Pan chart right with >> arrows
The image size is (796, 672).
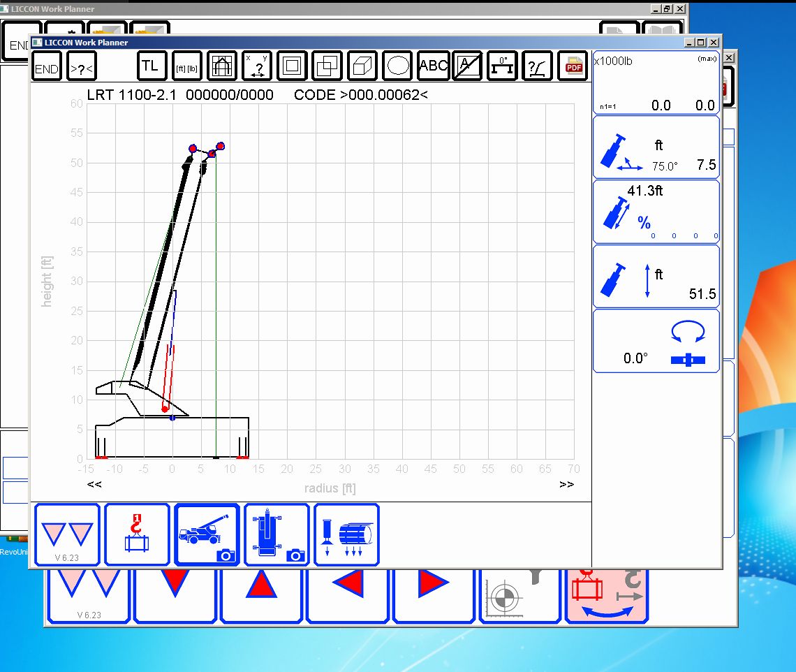[x=566, y=484]
